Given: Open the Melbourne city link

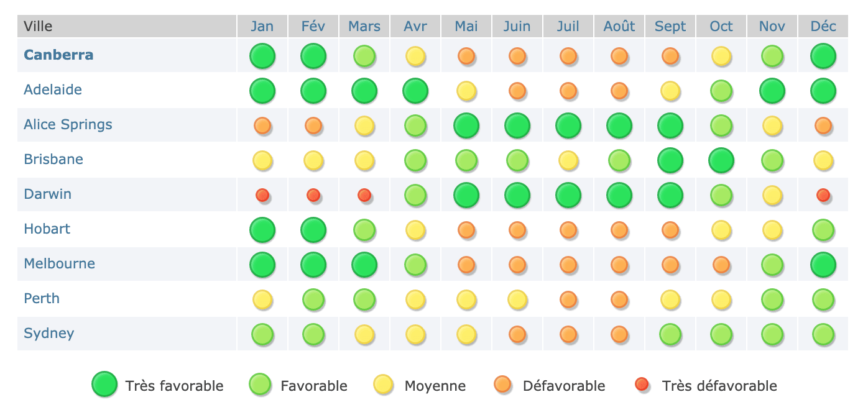Looking at the screenshot, I should [59, 263].
